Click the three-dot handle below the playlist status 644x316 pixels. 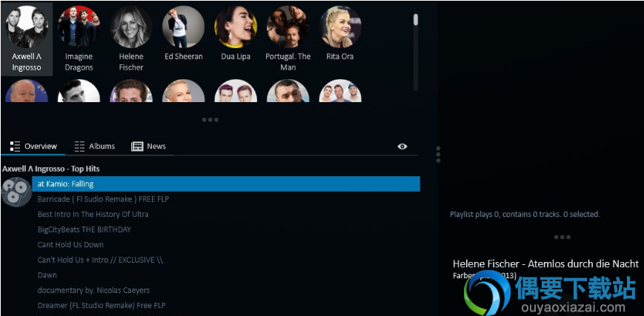click(x=562, y=238)
